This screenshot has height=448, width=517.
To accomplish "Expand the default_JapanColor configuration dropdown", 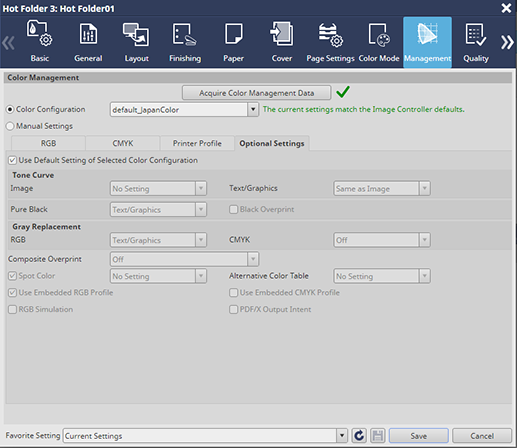I will point(253,109).
